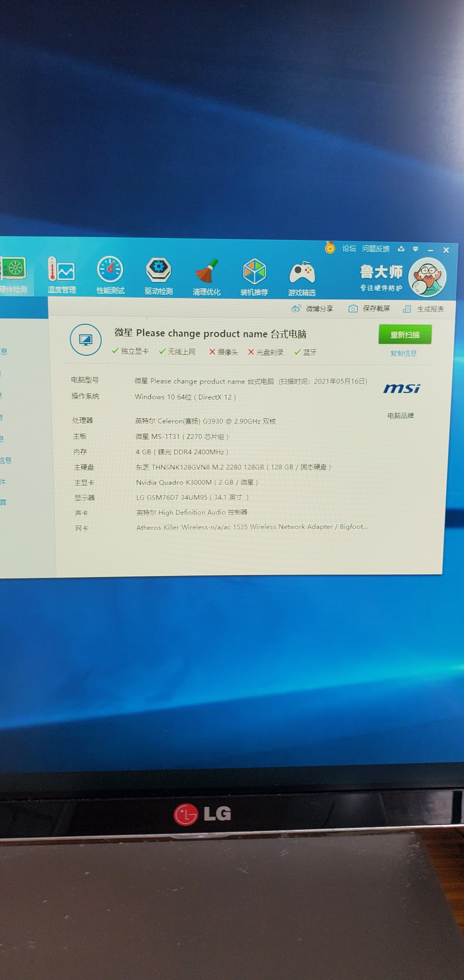The image size is (464, 980).
Task: Minimize the 鲁大师 window
Action: (x=430, y=250)
